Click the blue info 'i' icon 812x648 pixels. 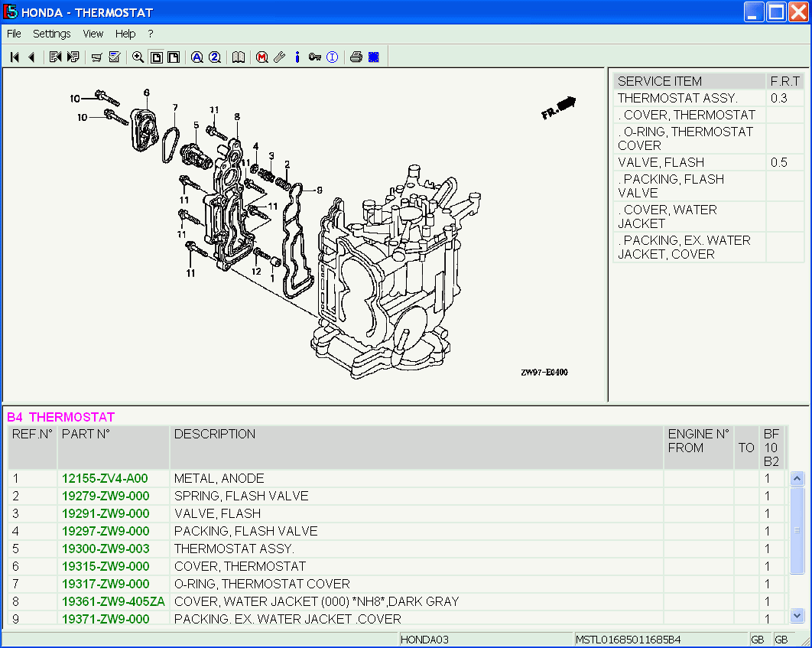pos(297,57)
